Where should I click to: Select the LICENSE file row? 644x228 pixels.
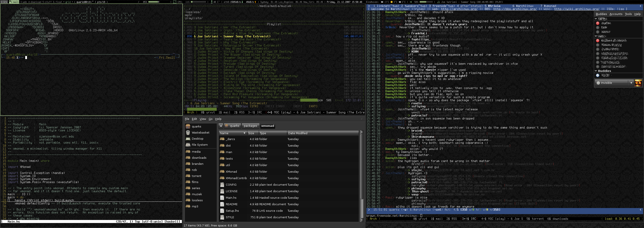[289, 191]
